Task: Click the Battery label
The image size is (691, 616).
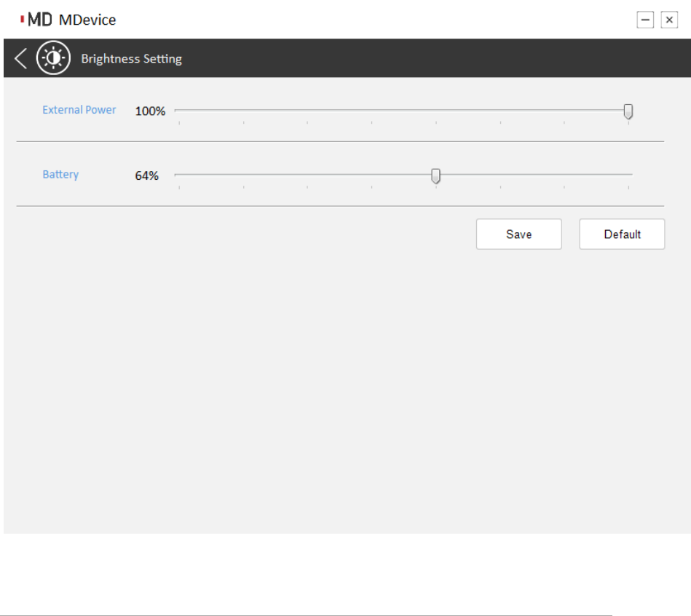Action: pos(60,175)
